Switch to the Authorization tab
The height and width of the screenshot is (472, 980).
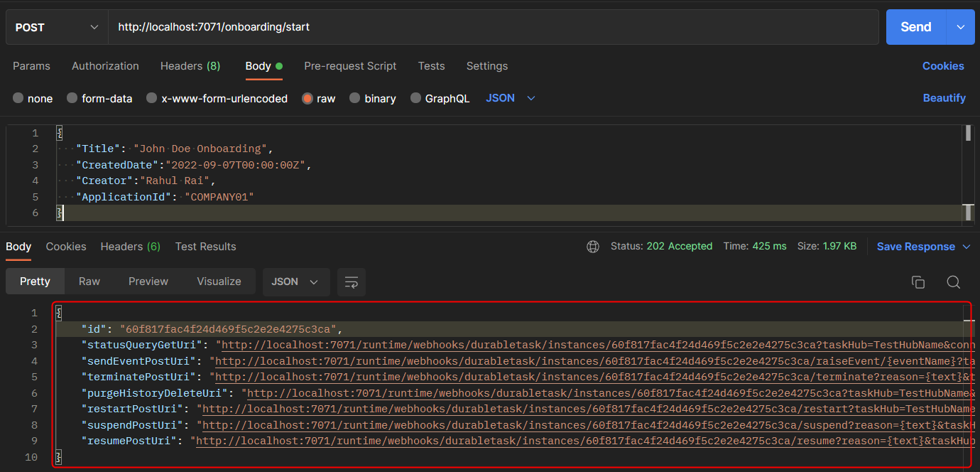tap(105, 66)
